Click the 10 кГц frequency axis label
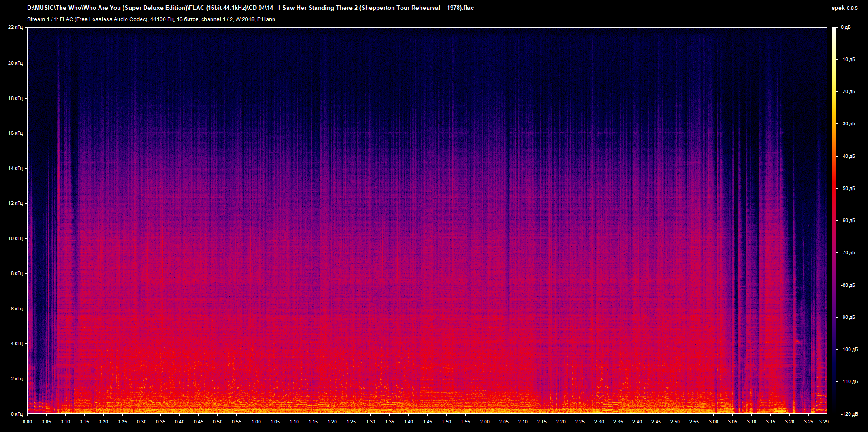 [x=15, y=238]
